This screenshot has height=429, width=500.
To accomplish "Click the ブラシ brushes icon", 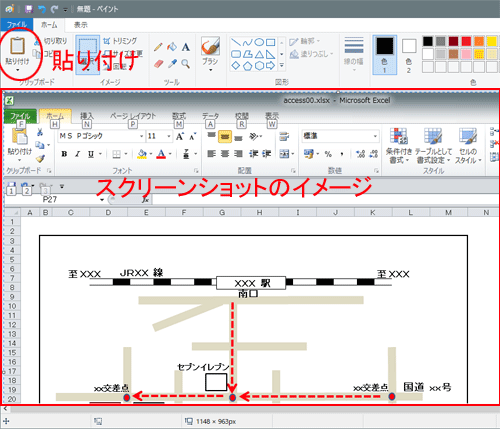I will [210, 46].
